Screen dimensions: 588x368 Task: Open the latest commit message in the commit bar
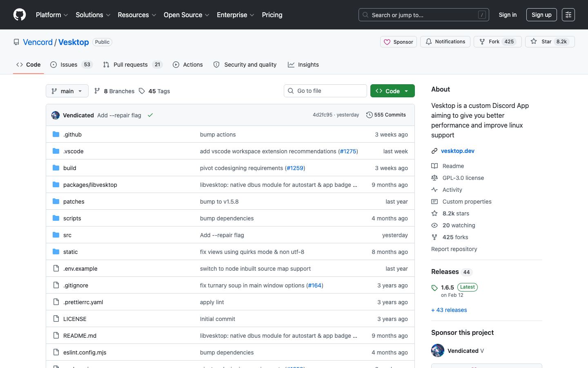pos(119,115)
